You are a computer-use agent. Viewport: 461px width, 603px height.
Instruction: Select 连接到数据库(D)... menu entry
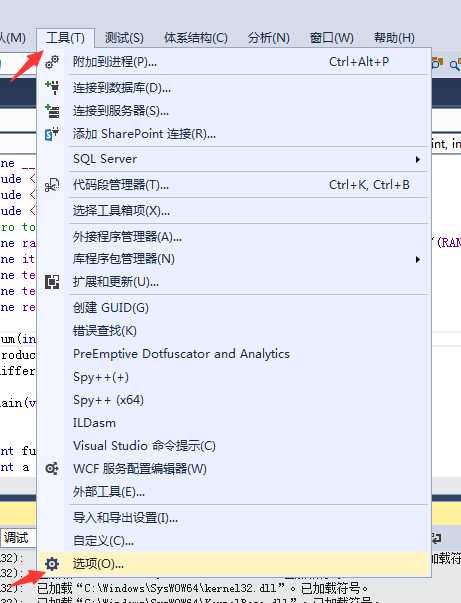(x=235, y=88)
